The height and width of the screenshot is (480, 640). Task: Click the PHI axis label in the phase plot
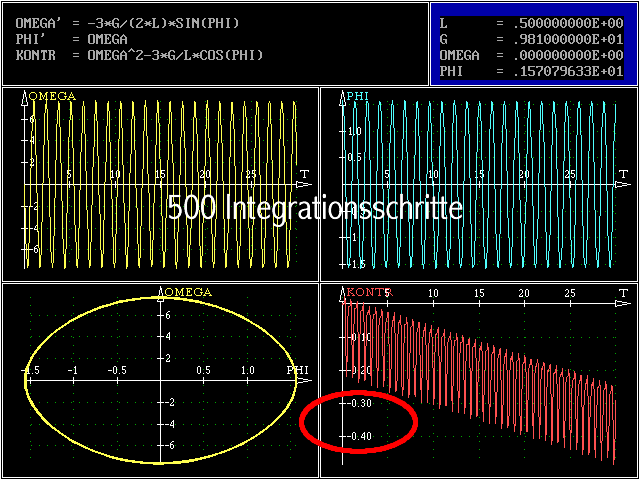(x=298, y=370)
